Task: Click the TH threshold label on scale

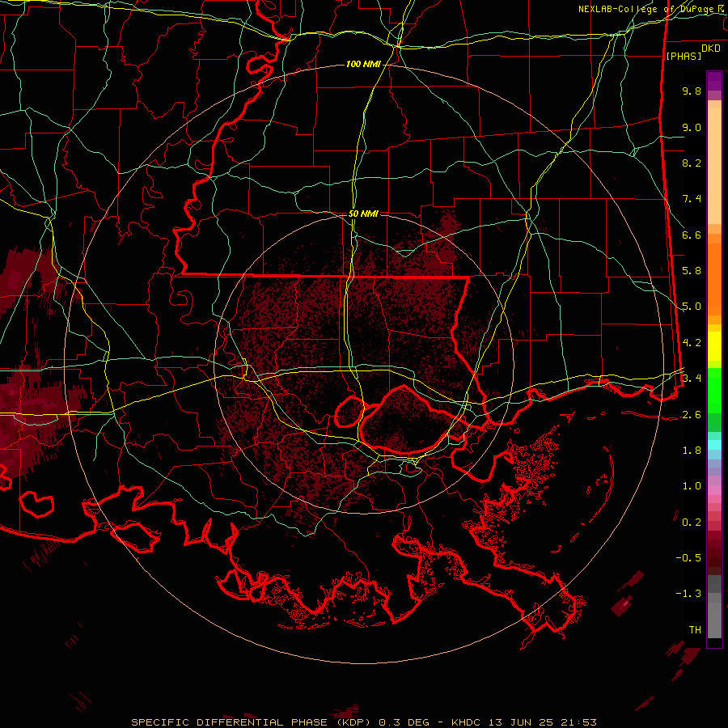Action: tap(695, 630)
